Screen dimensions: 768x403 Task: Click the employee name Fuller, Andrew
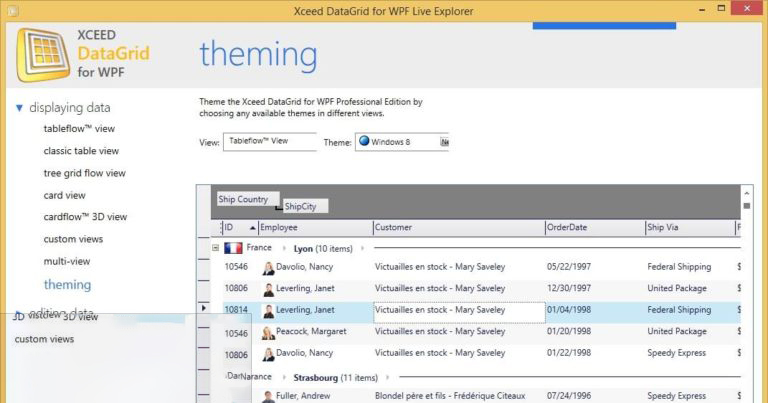[x=303, y=396]
